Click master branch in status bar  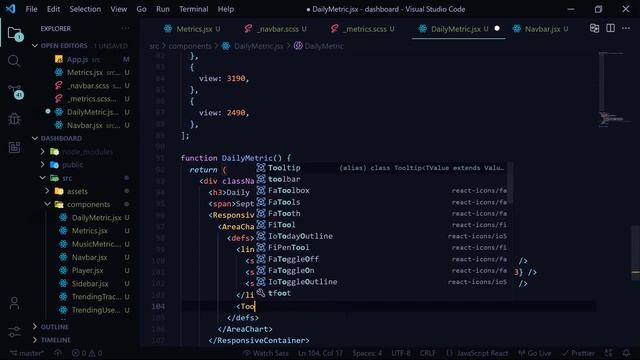click(27, 353)
